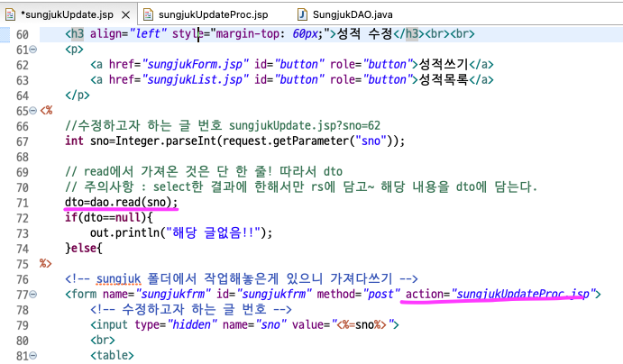623x364 pixels.
Task: Click the closing </p> tag on line 64
Action: [x=78, y=96]
